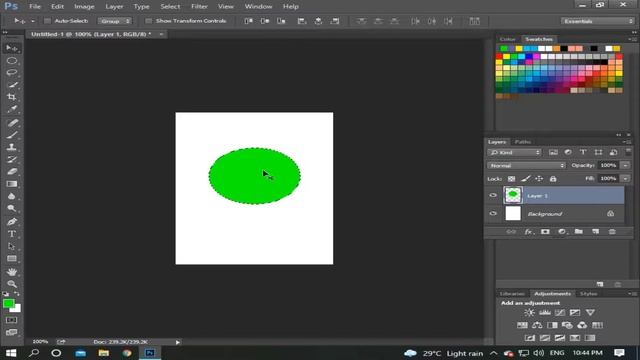Hide Layer 1 visibility eye
Image resolution: width=640 pixels, height=360 pixels.
pos(493,196)
